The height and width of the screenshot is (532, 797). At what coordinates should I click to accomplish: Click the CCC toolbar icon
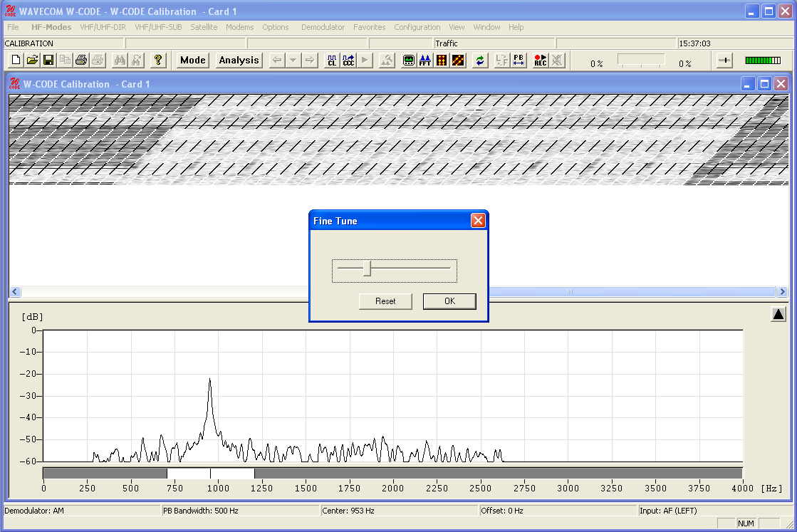[x=348, y=61]
